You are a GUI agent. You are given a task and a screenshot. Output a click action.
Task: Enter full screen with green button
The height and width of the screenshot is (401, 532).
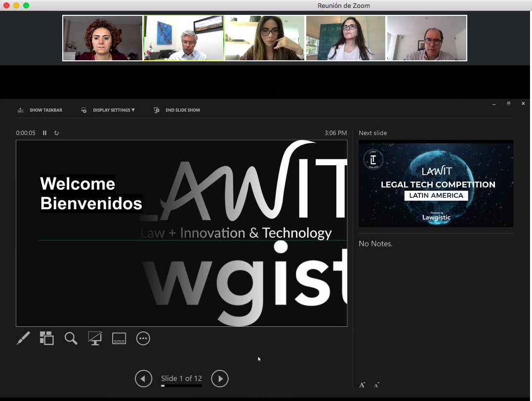pos(26,5)
